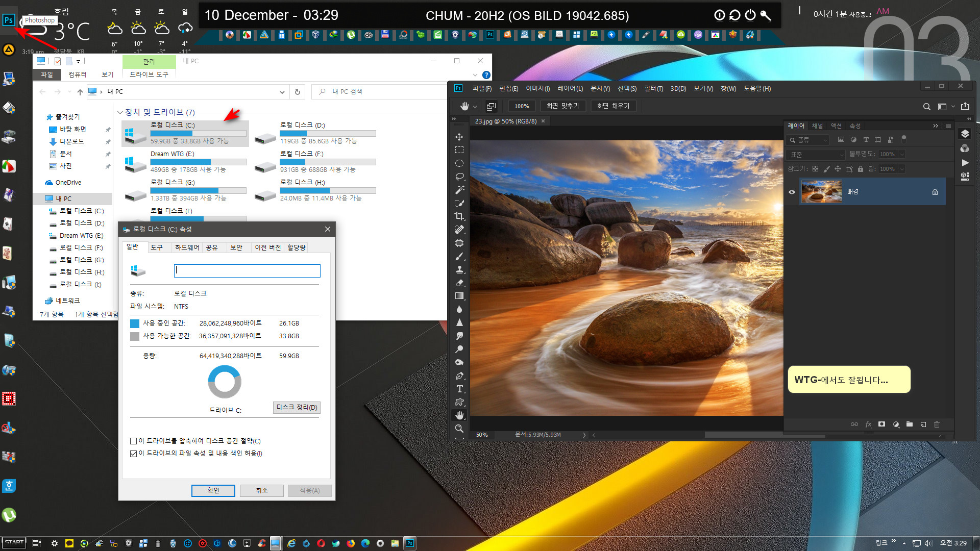Screen dimensions: 980x551
Task: Open the 이미지(I) menu
Action: [537, 88]
